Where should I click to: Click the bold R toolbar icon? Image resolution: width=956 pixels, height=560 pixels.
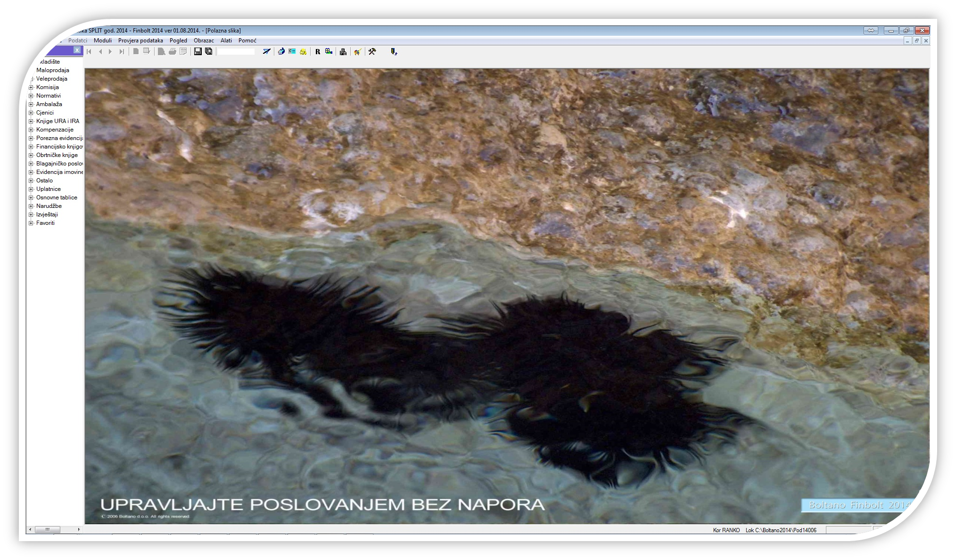click(318, 52)
